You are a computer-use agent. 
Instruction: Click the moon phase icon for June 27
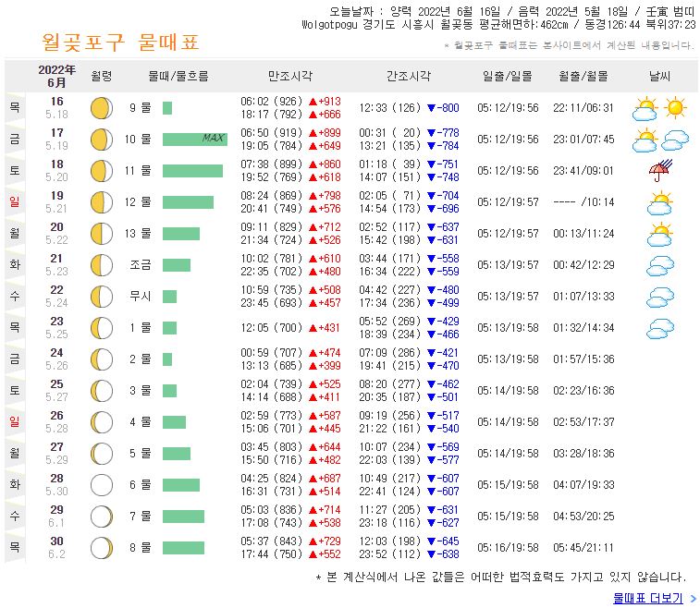102,454
